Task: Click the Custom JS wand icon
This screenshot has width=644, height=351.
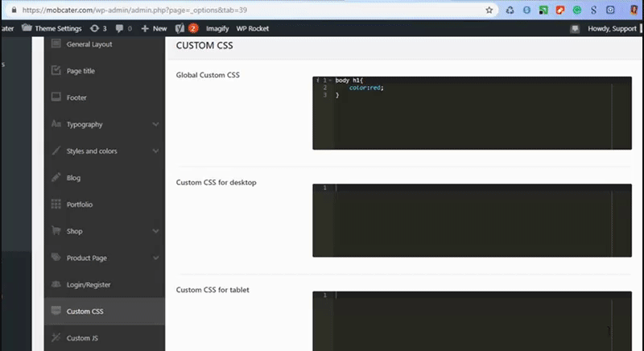Action: (56, 337)
